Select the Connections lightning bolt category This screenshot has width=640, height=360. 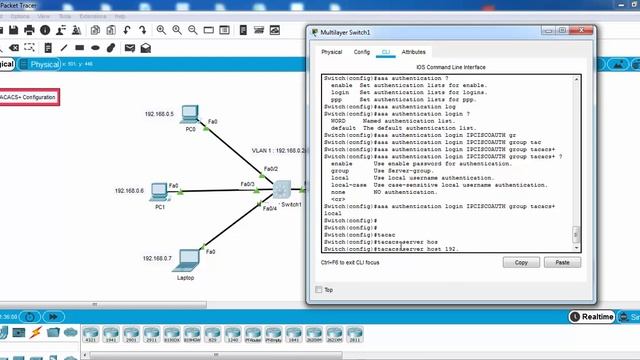pyautogui.click(x=36, y=333)
